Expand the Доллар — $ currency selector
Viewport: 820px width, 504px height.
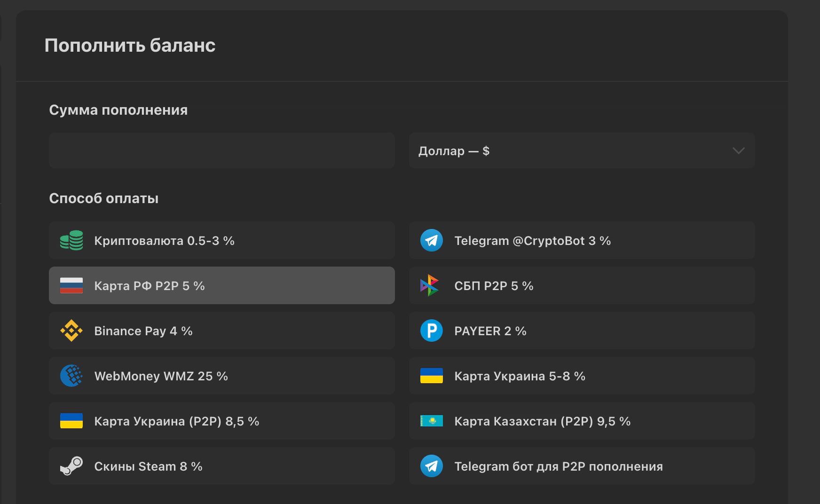click(581, 151)
